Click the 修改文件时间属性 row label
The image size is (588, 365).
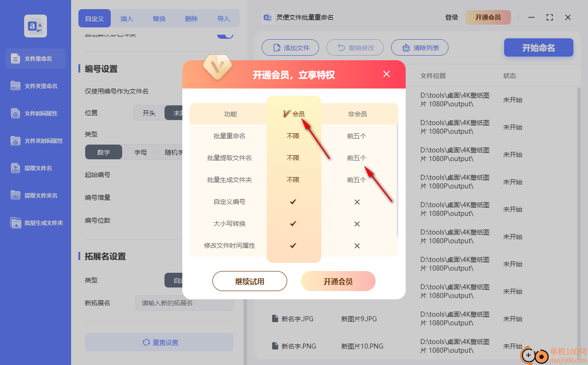[x=229, y=245]
